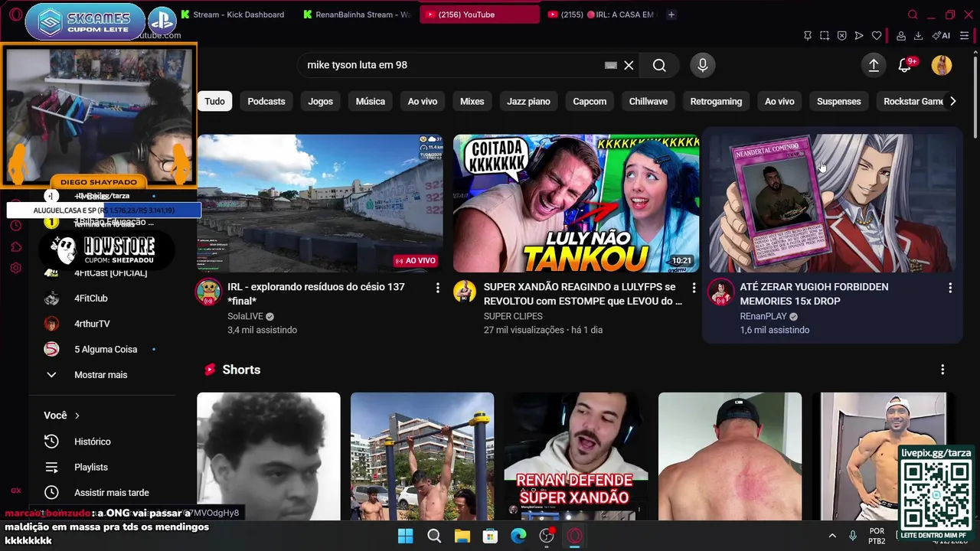Screen dimensions: 980x551
Task: Click the voice search microphone button
Action: 702,65
